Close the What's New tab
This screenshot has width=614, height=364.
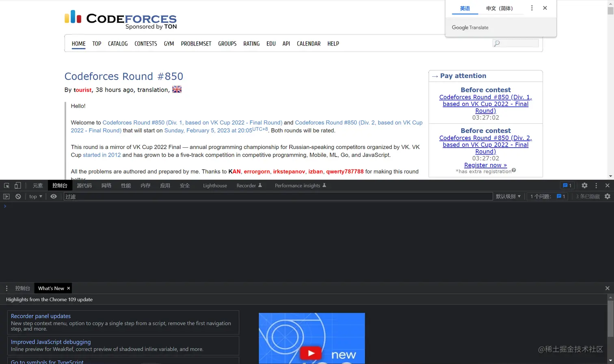(x=69, y=288)
